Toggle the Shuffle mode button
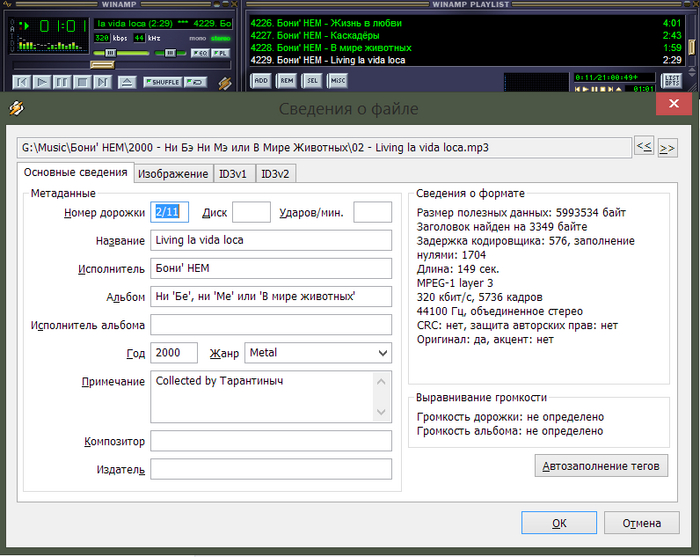700x557 pixels. tap(165, 82)
